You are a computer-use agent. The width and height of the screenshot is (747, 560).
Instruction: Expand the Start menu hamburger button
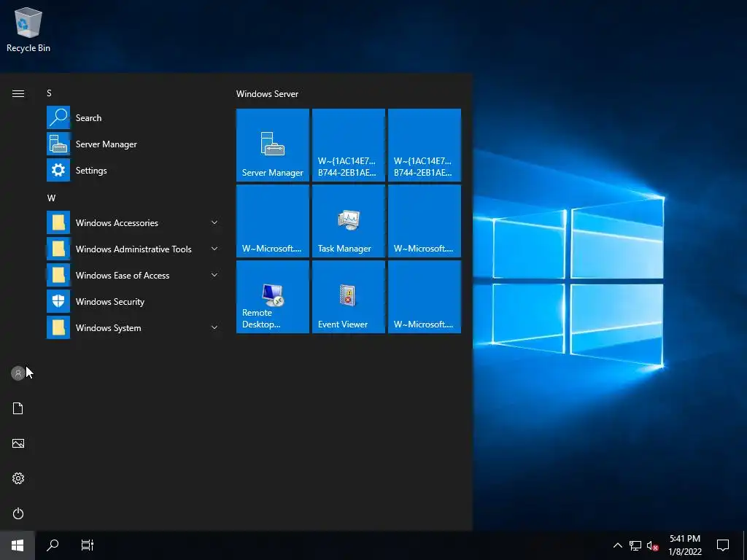(18, 93)
